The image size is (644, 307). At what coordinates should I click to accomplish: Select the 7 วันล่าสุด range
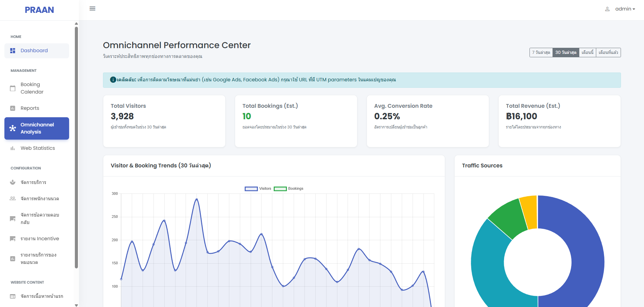tap(541, 53)
